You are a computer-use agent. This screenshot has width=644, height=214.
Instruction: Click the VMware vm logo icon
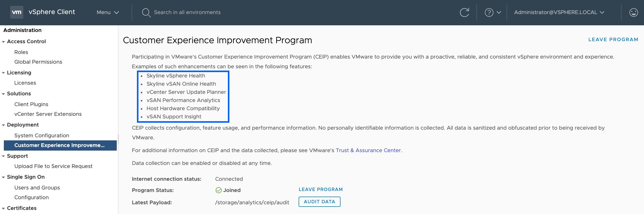coord(17,12)
